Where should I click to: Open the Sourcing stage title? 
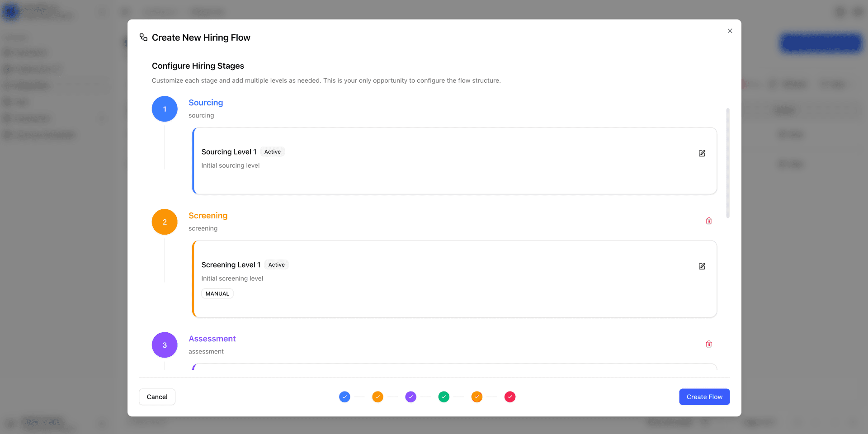coord(206,103)
